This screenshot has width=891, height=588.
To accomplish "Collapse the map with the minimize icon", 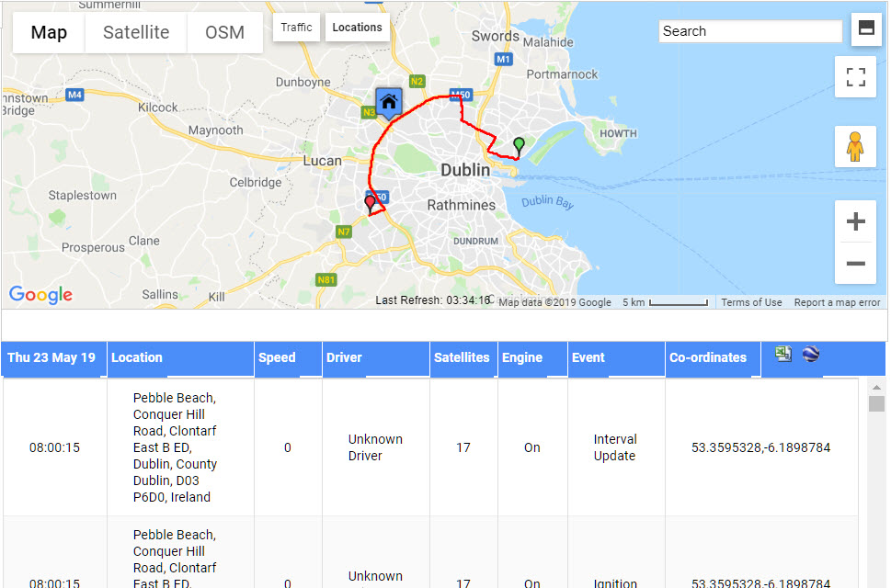I will [866, 28].
